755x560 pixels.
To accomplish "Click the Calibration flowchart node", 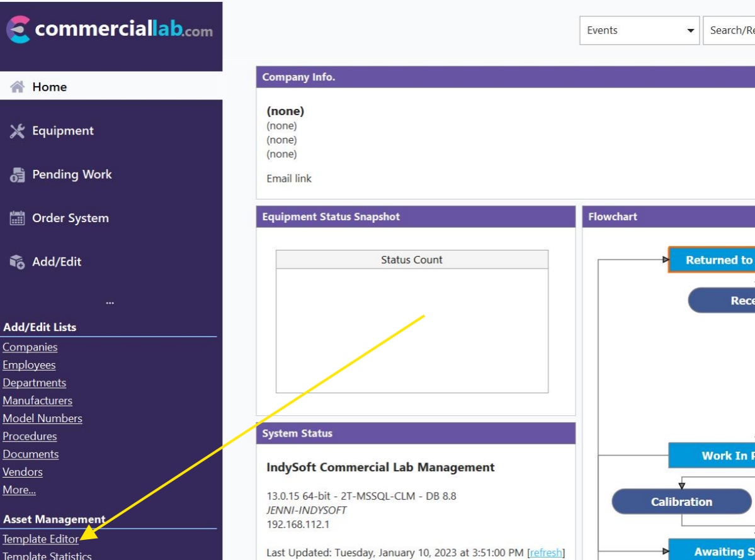I will (x=681, y=501).
